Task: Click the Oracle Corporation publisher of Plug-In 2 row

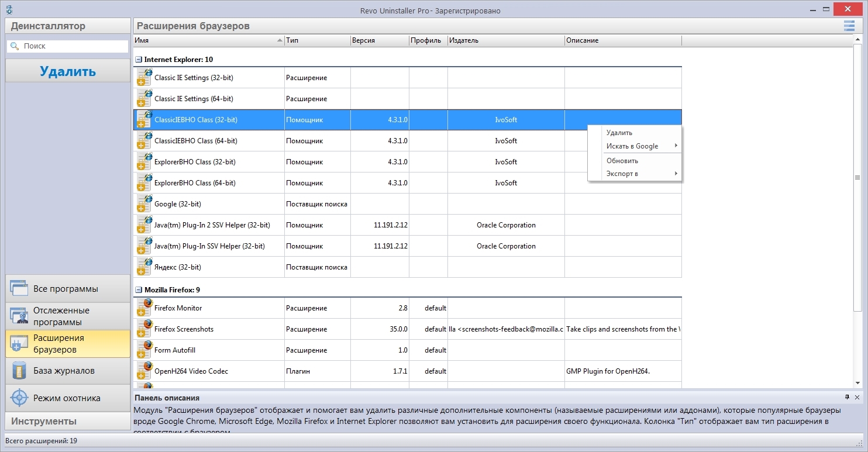Action: (x=506, y=225)
